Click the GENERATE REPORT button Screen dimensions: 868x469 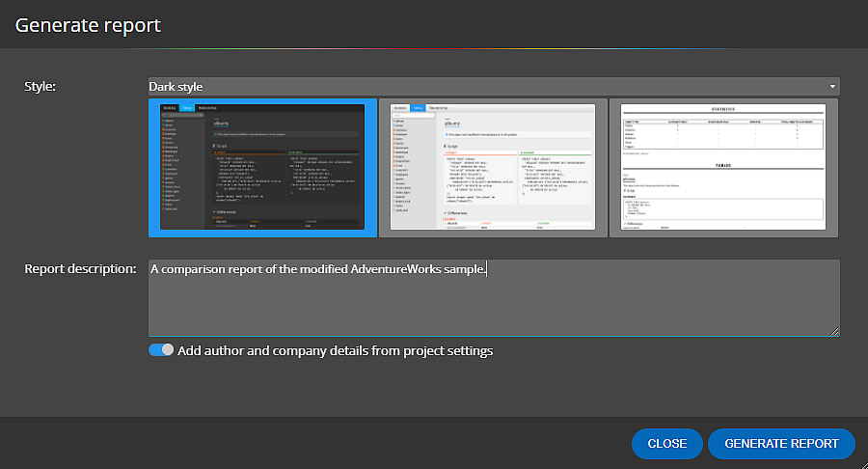[781, 444]
